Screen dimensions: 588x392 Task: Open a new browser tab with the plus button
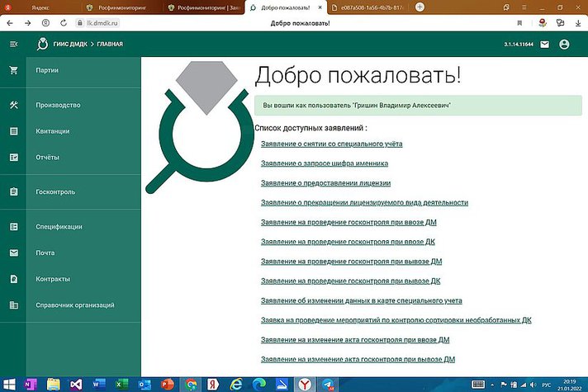[420, 7]
